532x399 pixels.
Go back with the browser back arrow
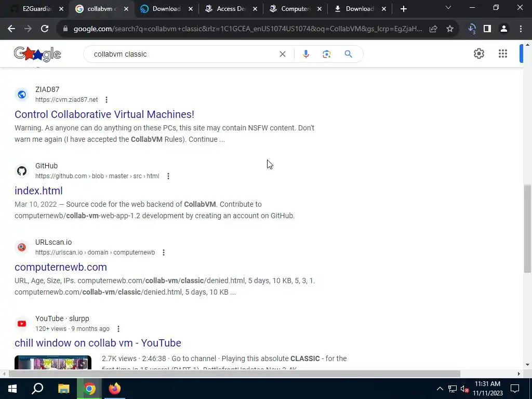pos(11,29)
